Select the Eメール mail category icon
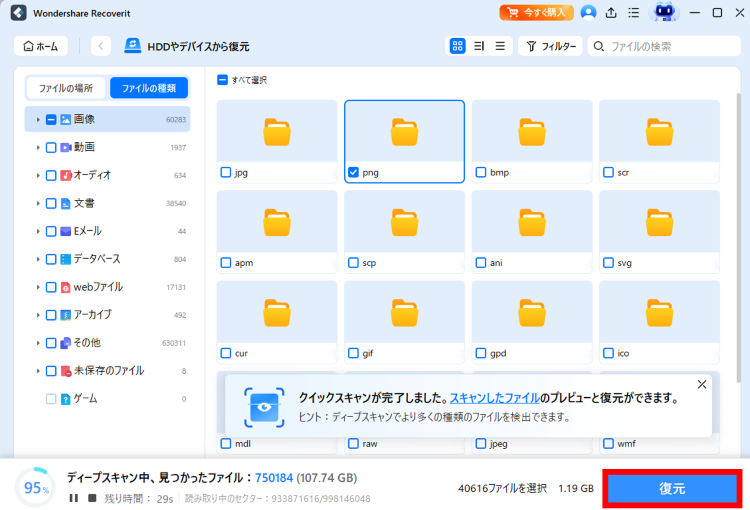Image resolution: width=750 pixels, height=510 pixels. (66, 232)
